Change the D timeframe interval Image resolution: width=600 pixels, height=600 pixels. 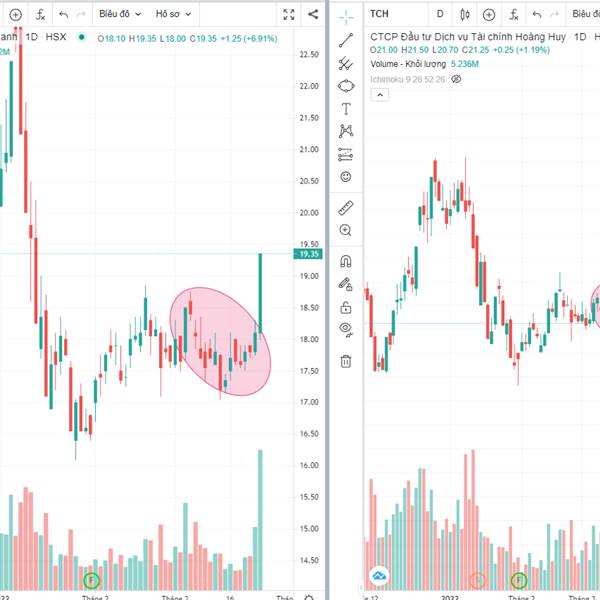(x=440, y=14)
